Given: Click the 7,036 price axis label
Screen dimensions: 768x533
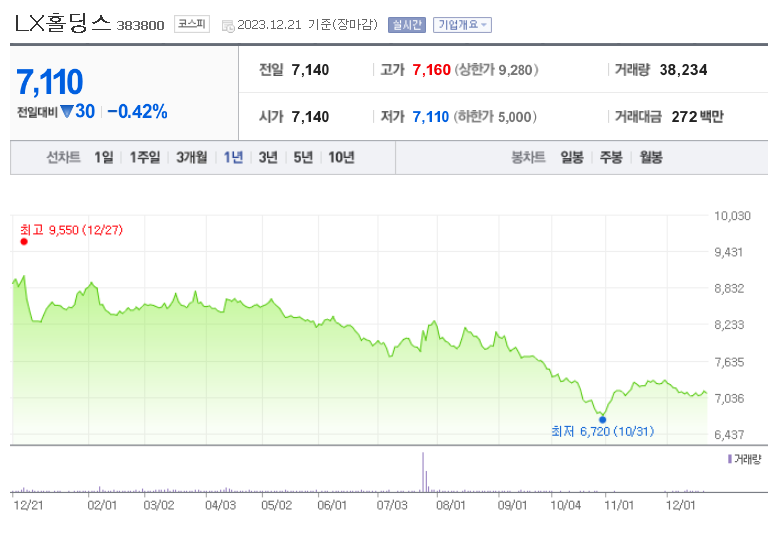Looking at the screenshot, I should coord(729,398).
